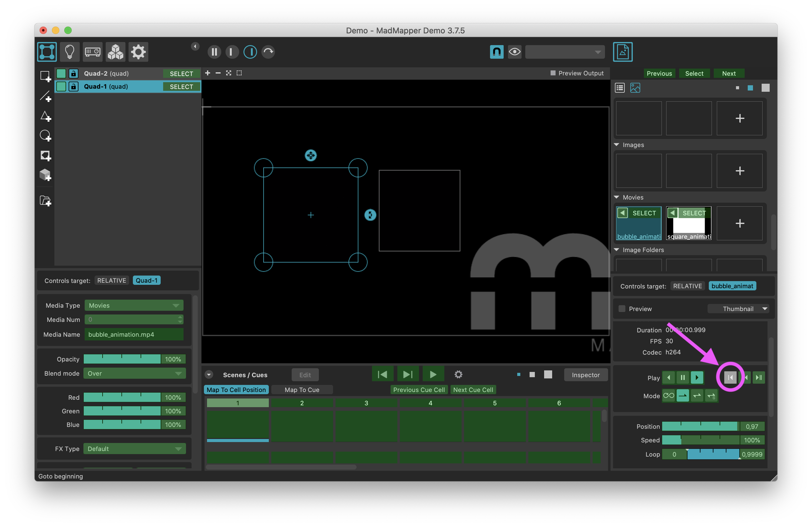Open the Media Type dropdown

pos(134,305)
